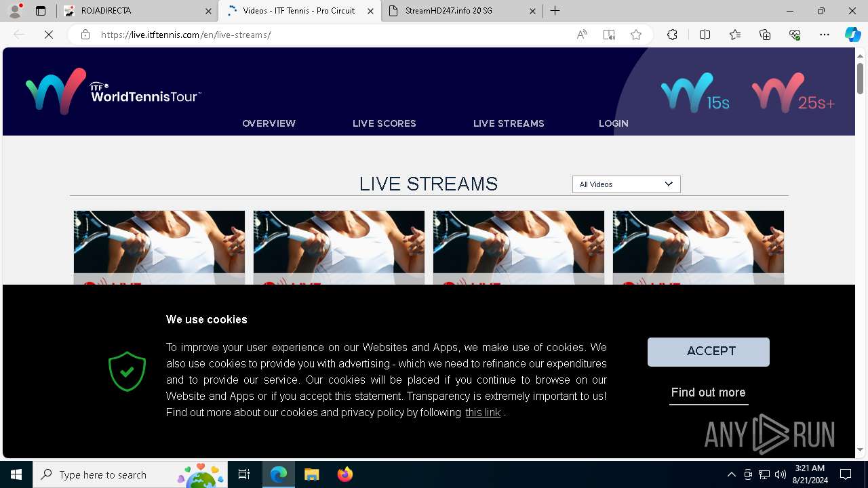868x488 pixels.
Task: Open the LIVE SCORES menu item
Action: coord(384,123)
